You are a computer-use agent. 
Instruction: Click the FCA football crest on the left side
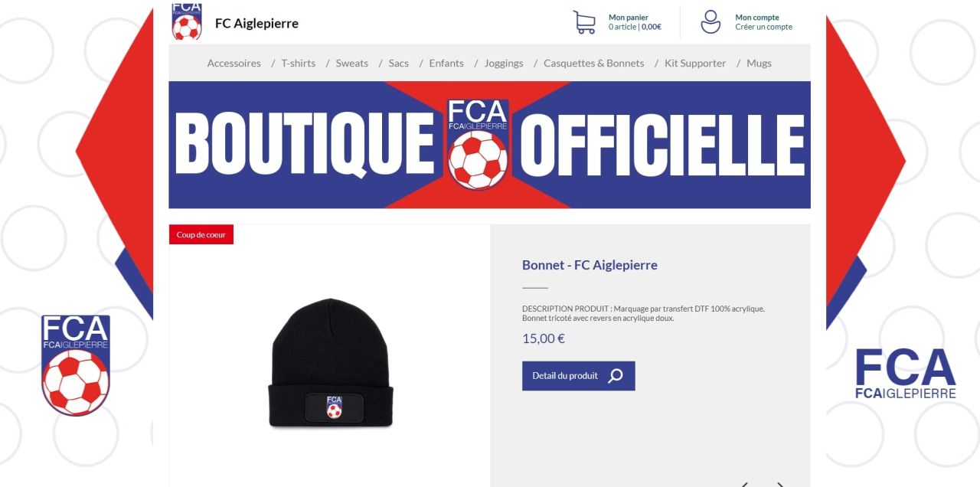pos(76,365)
